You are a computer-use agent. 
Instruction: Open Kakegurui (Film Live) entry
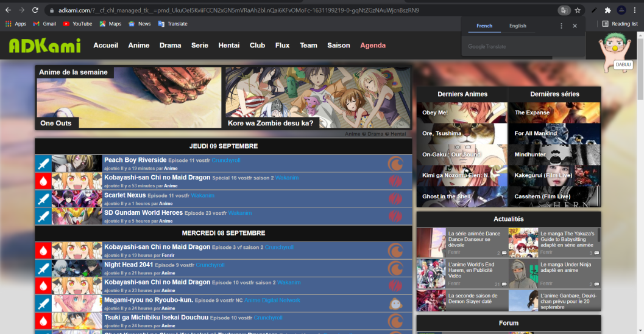[554, 176]
